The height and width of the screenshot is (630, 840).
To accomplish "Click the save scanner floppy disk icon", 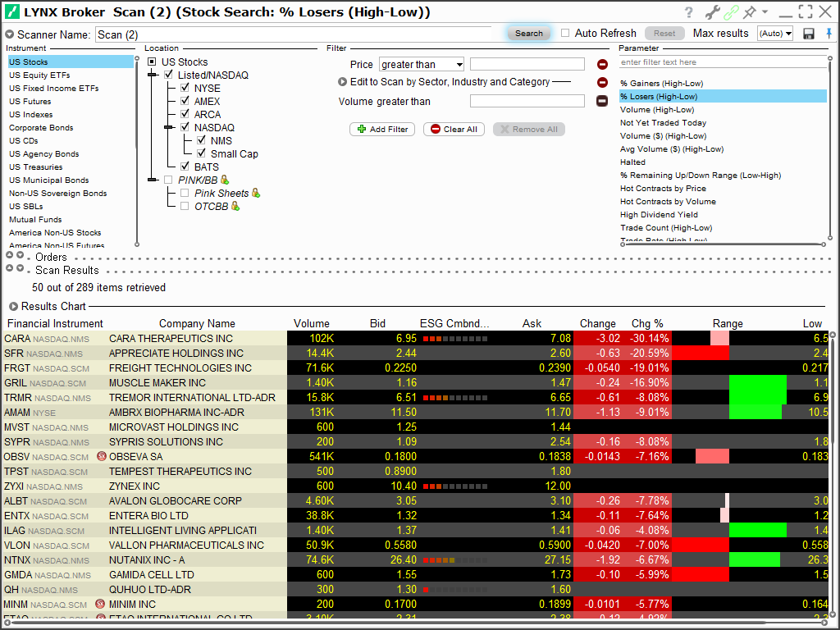I will tap(809, 34).
